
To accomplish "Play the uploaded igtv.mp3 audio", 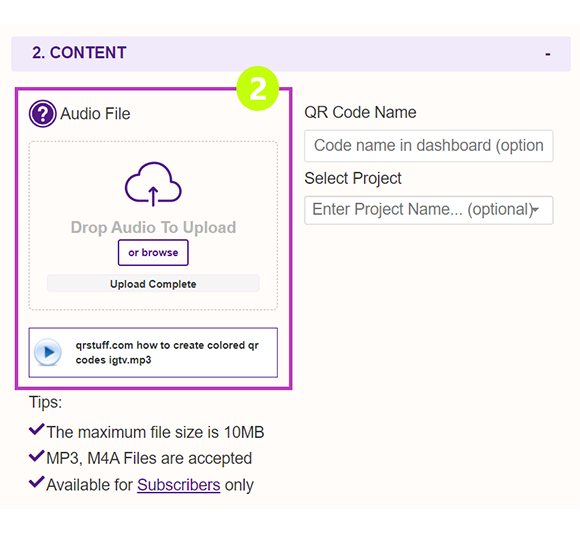I will pos(48,352).
